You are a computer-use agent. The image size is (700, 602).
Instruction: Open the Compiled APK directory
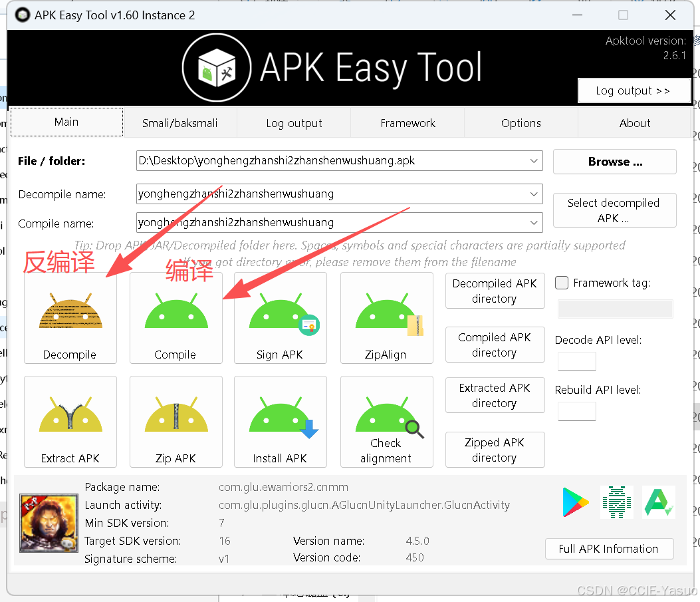495,345
